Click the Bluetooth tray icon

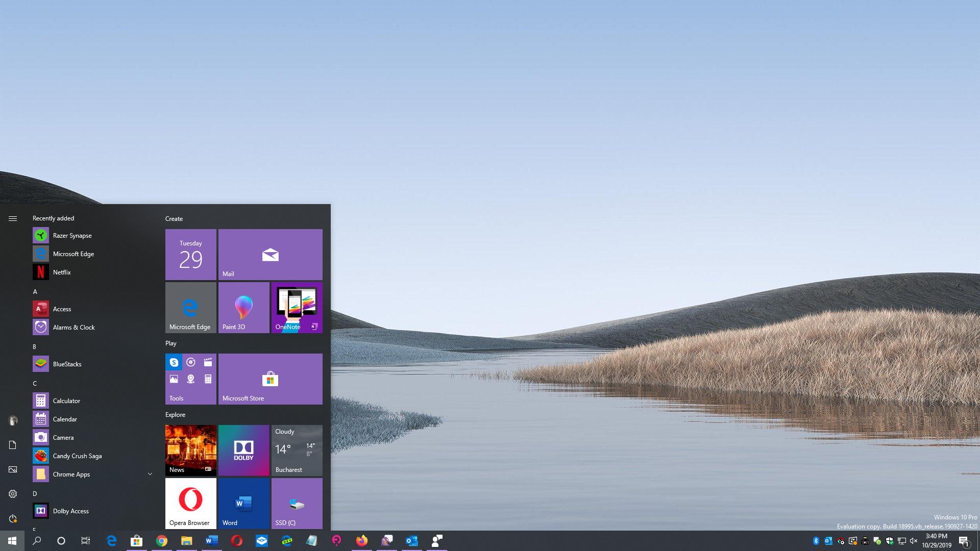coord(816,541)
